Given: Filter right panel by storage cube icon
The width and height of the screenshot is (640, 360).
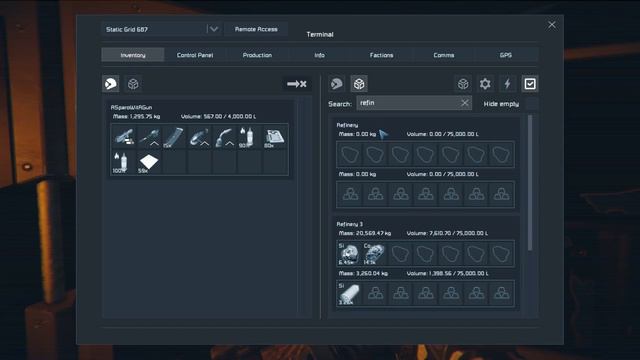Looking at the screenshot, I should (x=463, y=84).
